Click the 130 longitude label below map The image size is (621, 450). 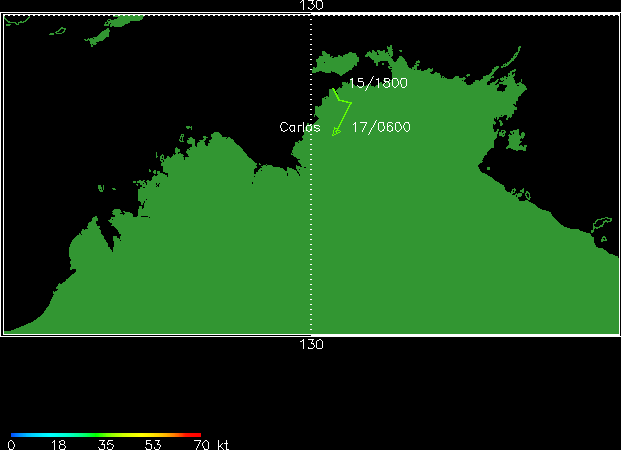click(x=312, y=344)
